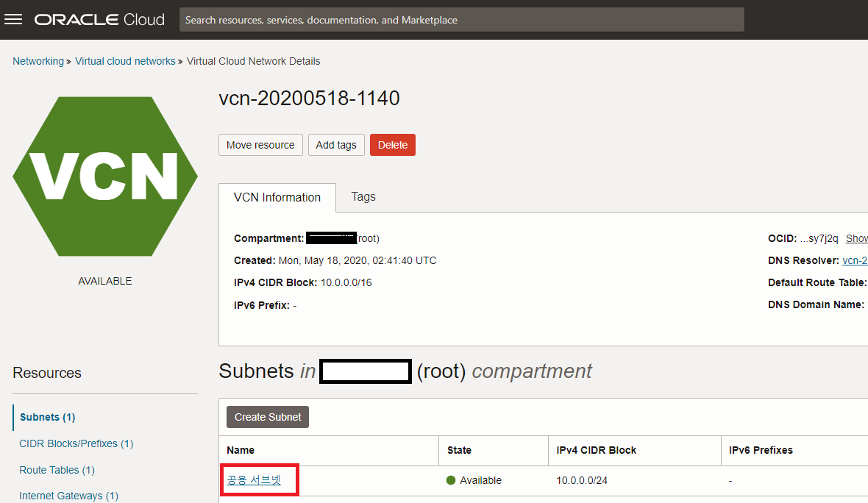Viewport: 868px width, 503px height.
Task: Select the VCN Information tab
Action: (277, 197)
